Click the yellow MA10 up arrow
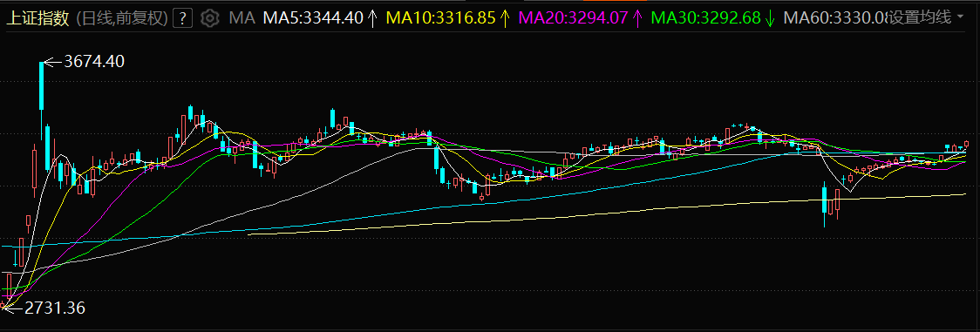Viewport: 980px width, 332px height. 506,18
